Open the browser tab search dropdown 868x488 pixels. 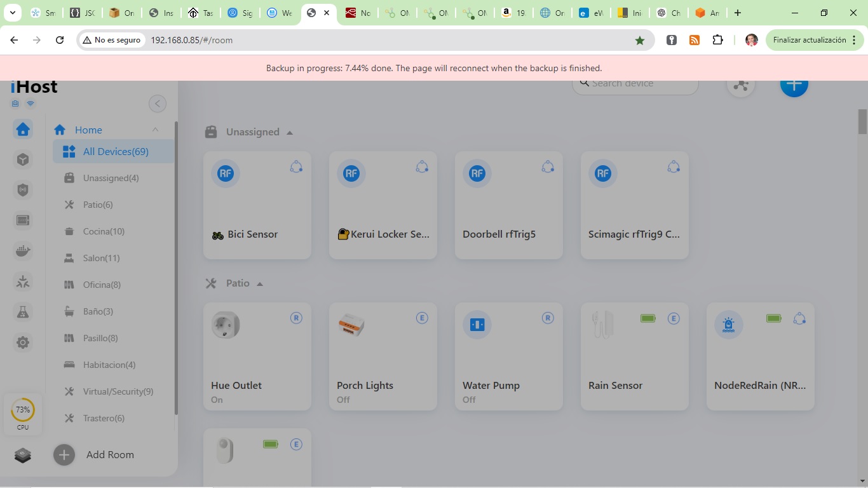click(x=12, y=13)
